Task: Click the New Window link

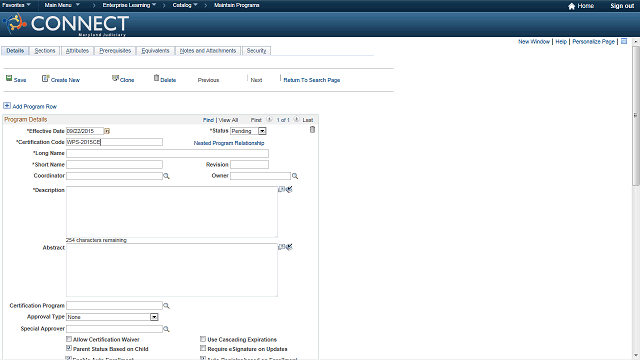Action: pos(534,42)
